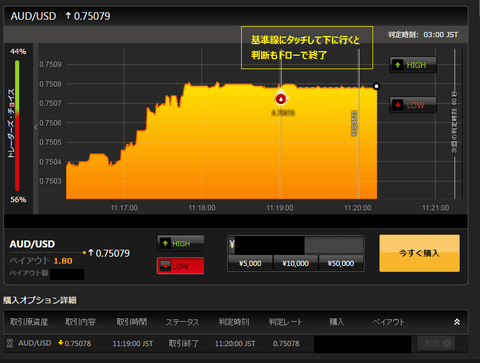
Task: Click the yen amount input field
Action: coord(296,245)
